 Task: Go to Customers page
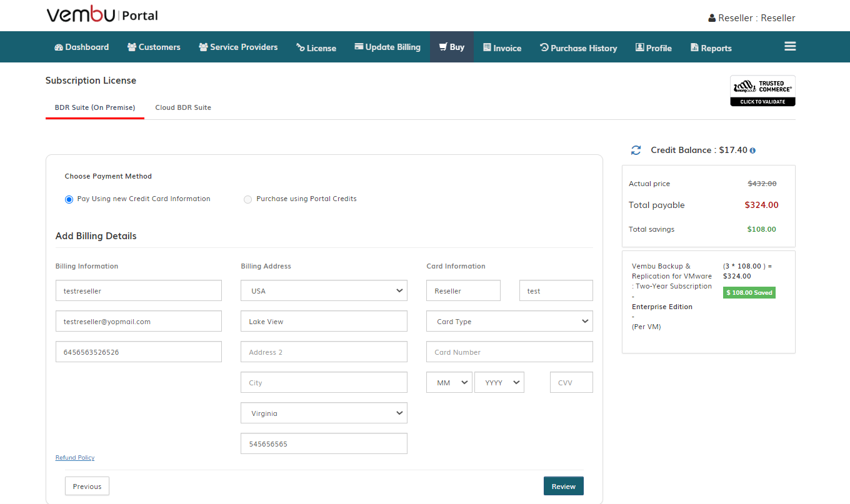[154, 47]
